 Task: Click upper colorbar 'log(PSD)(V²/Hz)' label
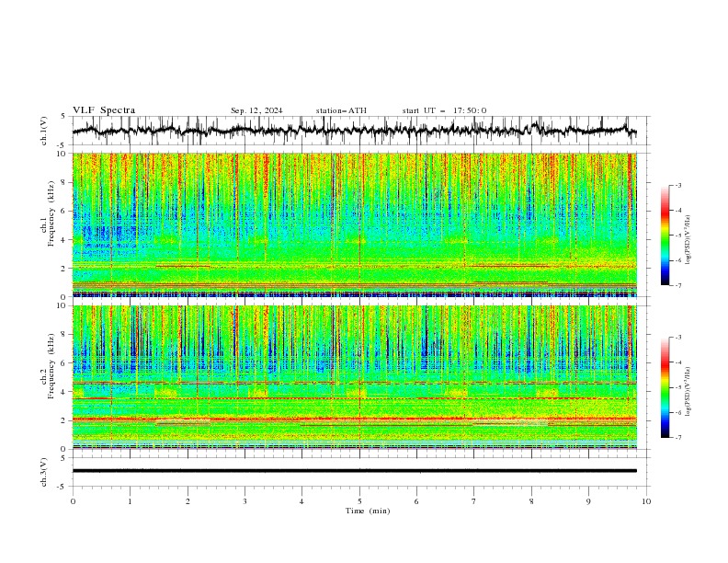point(688,240)
